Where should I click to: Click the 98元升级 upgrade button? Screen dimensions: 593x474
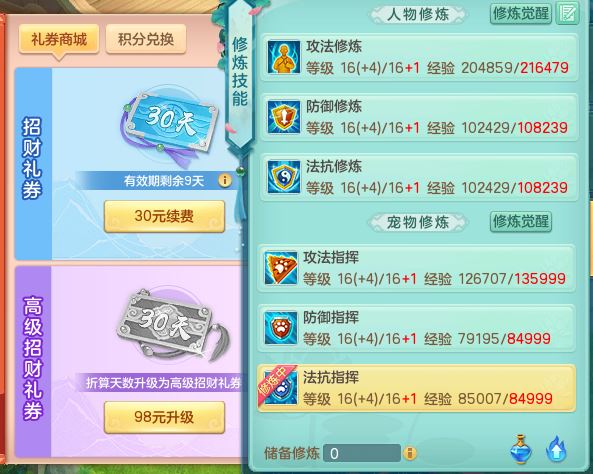165,417
